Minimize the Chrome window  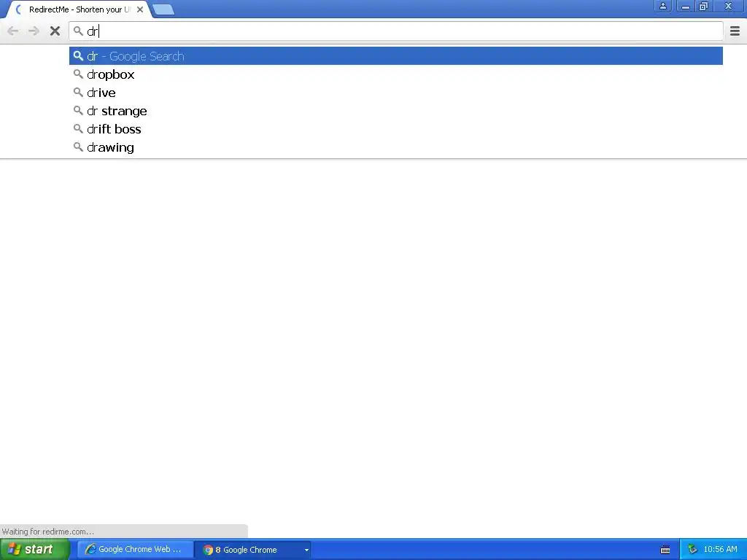click(685, 6)
